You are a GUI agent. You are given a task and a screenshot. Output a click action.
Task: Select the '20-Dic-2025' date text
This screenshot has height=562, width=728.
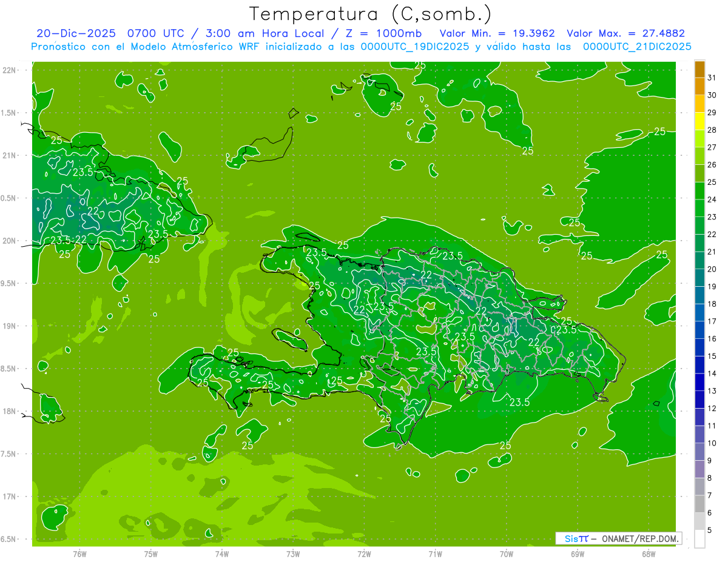[x=76, y=33]
